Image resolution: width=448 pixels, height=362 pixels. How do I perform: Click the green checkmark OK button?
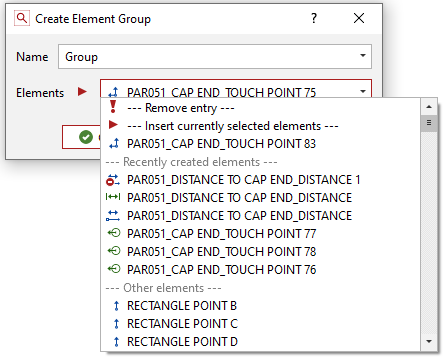(x=81, y=137)
